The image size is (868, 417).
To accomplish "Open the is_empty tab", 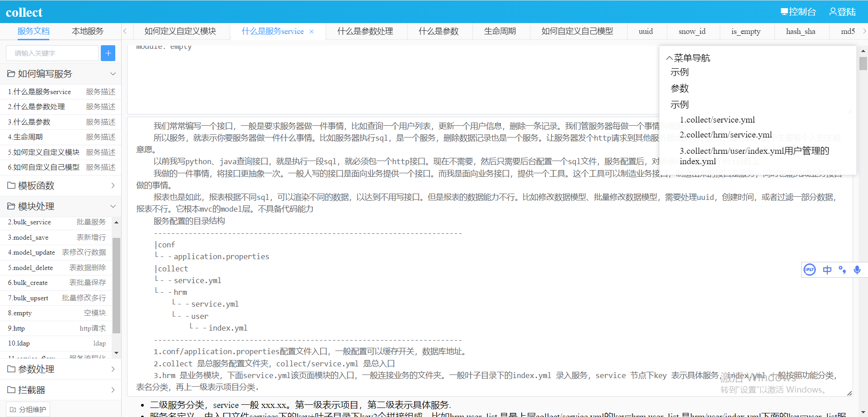I will pos(746,31).
